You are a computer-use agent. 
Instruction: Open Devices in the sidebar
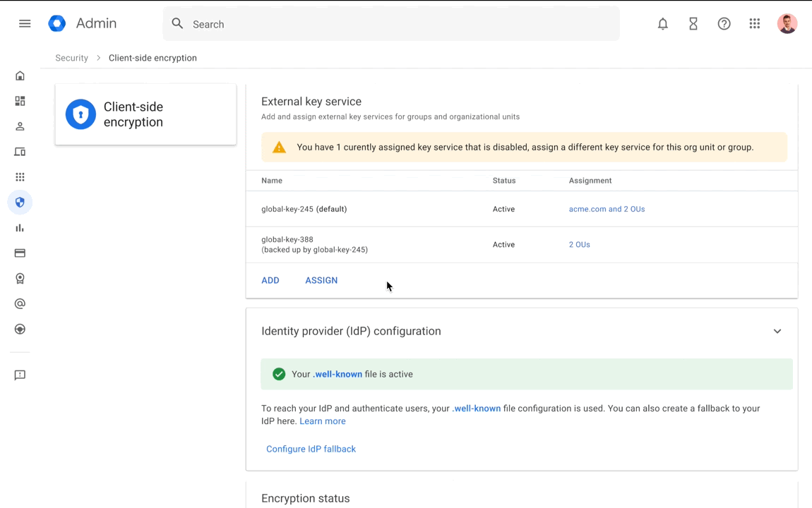(x=20, y=152)
